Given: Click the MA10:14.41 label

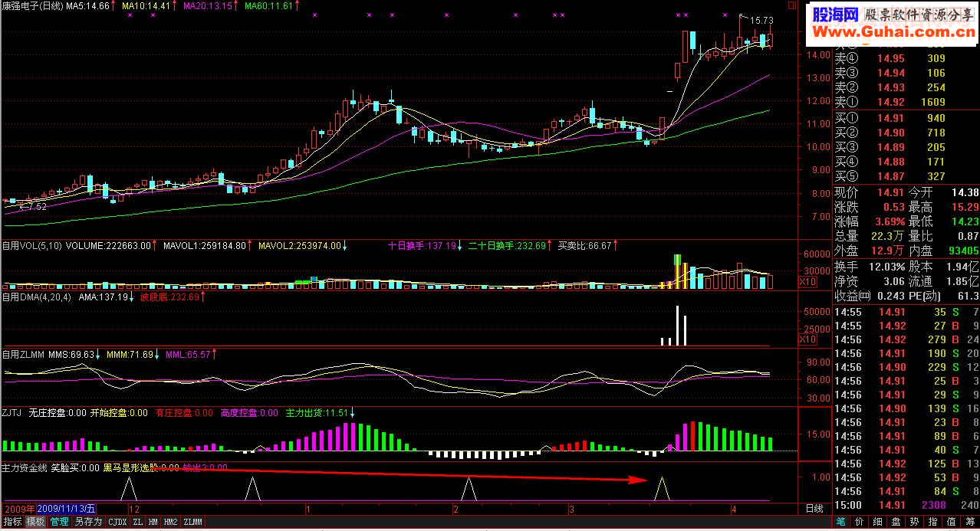Looking at the screenshot, I should tap(146, 5).
